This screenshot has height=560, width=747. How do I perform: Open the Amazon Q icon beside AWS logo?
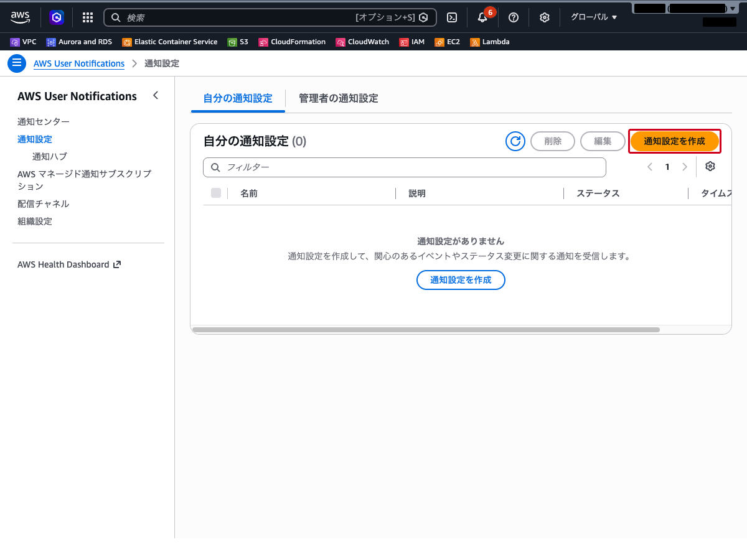tap(57, 17)
